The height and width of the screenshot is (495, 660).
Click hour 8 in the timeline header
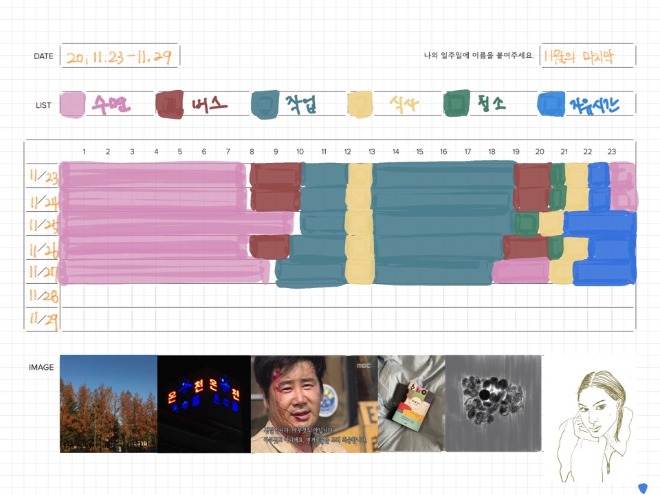(252, 152)
